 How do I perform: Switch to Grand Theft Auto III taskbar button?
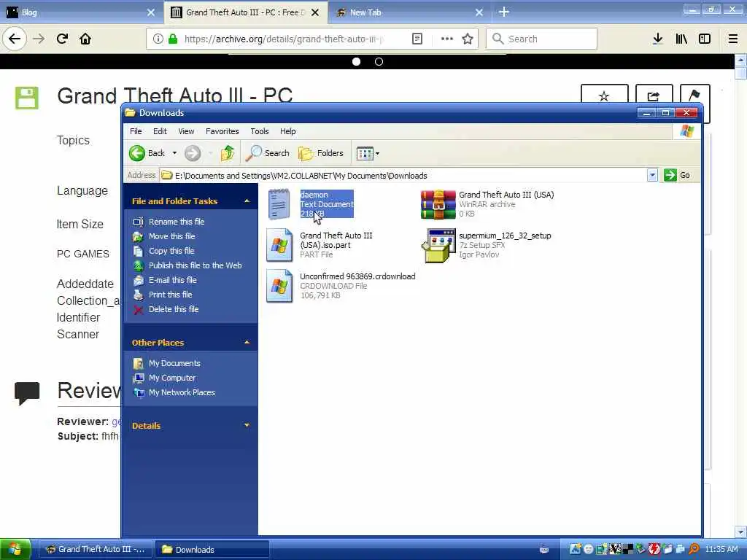(x=96, y=549)
